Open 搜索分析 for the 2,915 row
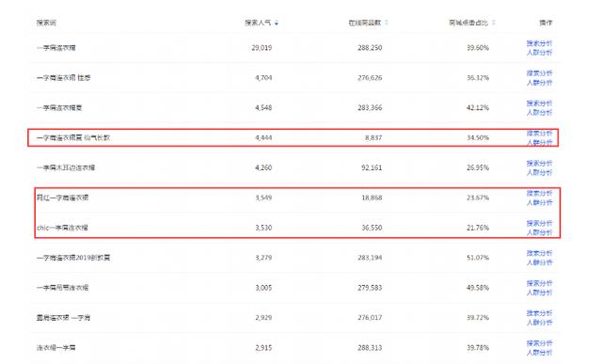This screenshot has height=364, width=602. (539, 343)
